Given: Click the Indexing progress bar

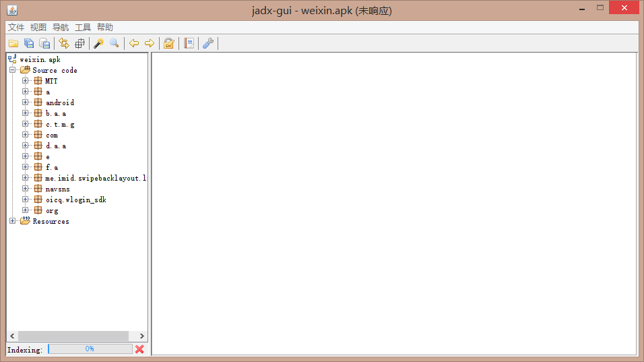Looking at the screenshot, I should tap(90, 349).
